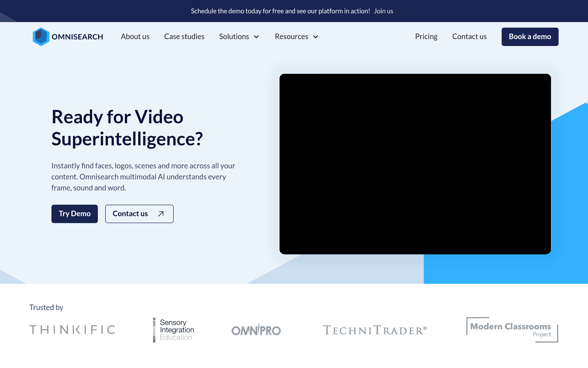Click the Trusted by label
Screen dimensions: 588x368
click(46, 308)
